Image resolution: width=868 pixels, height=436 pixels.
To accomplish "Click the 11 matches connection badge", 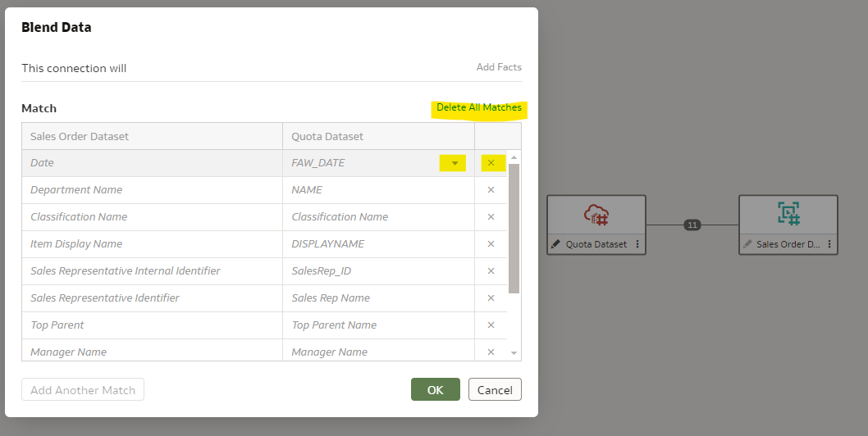I will tap(692, 225).
